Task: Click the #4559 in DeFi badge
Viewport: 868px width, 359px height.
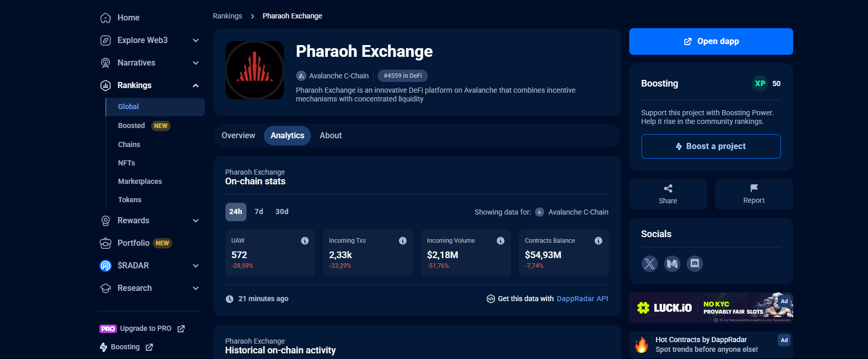Action: [403, 76]
